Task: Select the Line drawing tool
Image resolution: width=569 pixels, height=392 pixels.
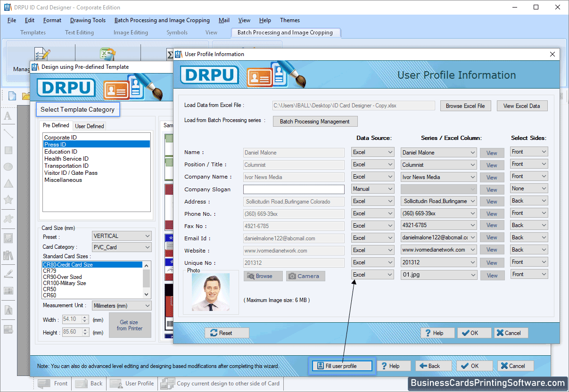Action: [8, 134]
